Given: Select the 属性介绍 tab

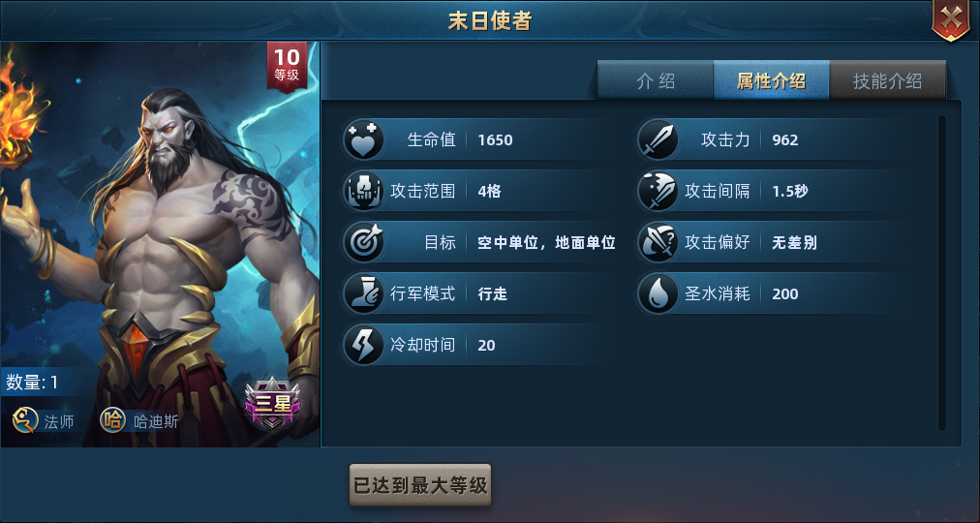Looking at the screenshot, I should coord(771,80).
